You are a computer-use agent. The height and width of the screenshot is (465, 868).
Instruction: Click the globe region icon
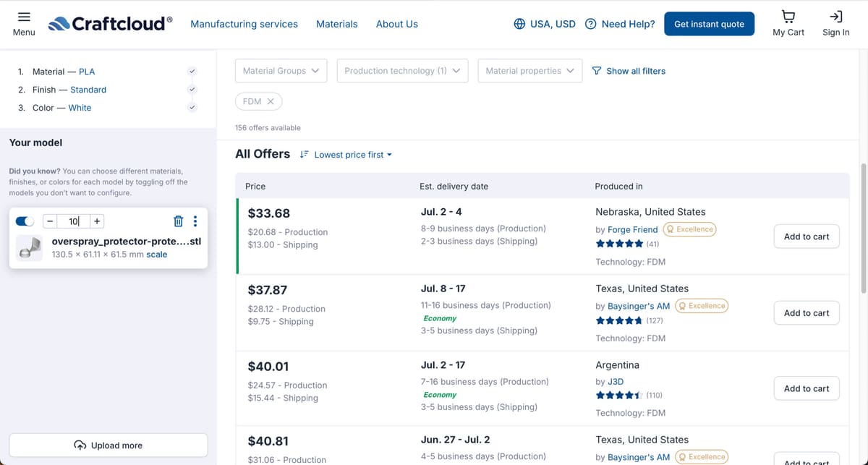tap(519, 24)
